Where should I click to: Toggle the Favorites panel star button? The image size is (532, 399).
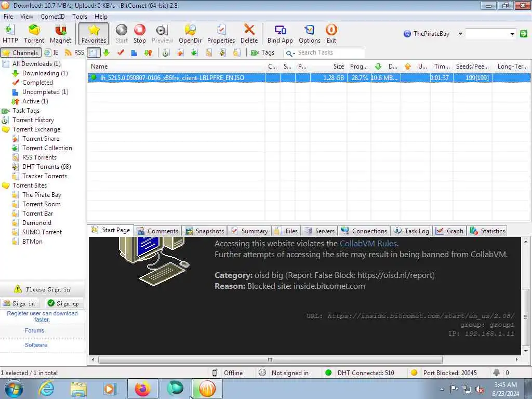pyautogui.click(x=94, y=34)
